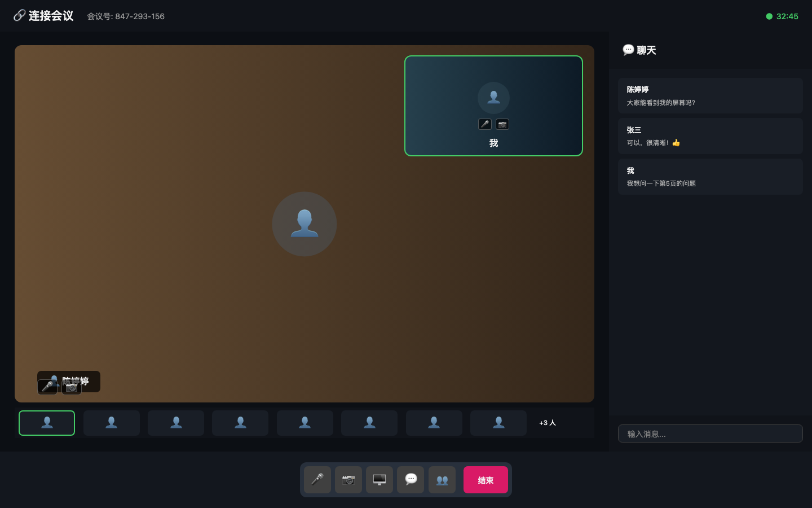Image resolution: width=812 pixels, height=508 pixels.
Task: Open participants list icon in toolbar
Action: pos(442,480)
